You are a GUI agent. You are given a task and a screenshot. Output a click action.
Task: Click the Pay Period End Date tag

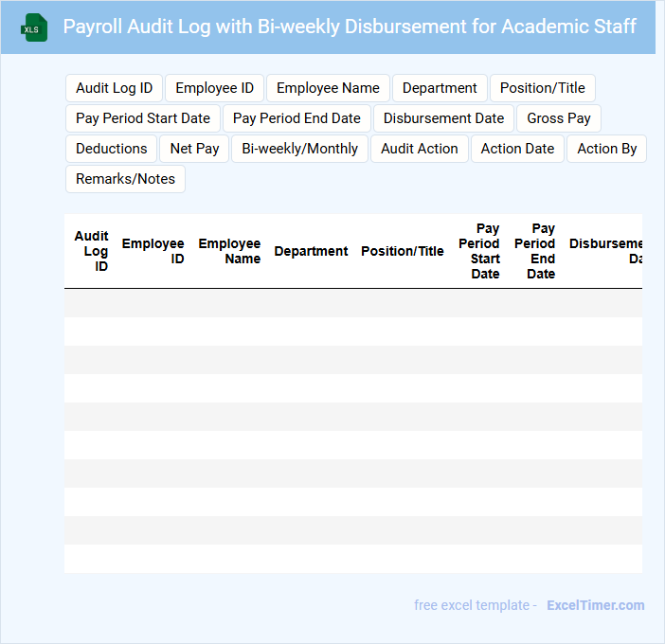tap(297, 118)
